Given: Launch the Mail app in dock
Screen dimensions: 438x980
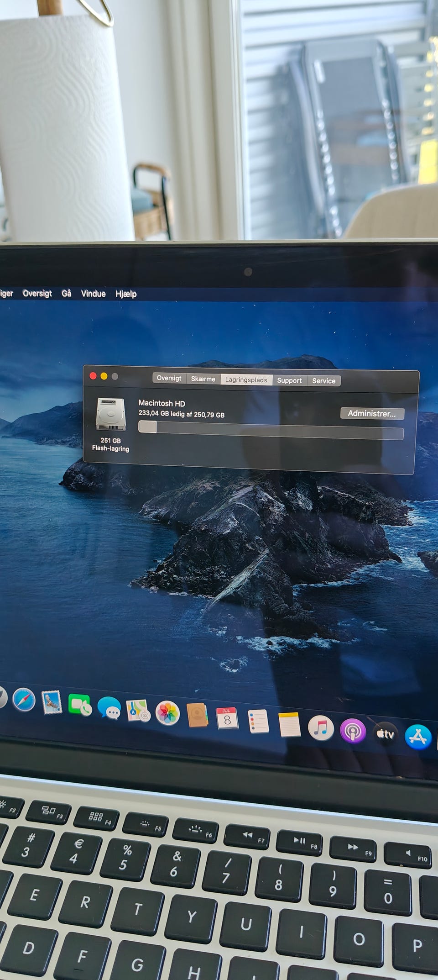Looking at the screenshot, I should pos(52,702).
